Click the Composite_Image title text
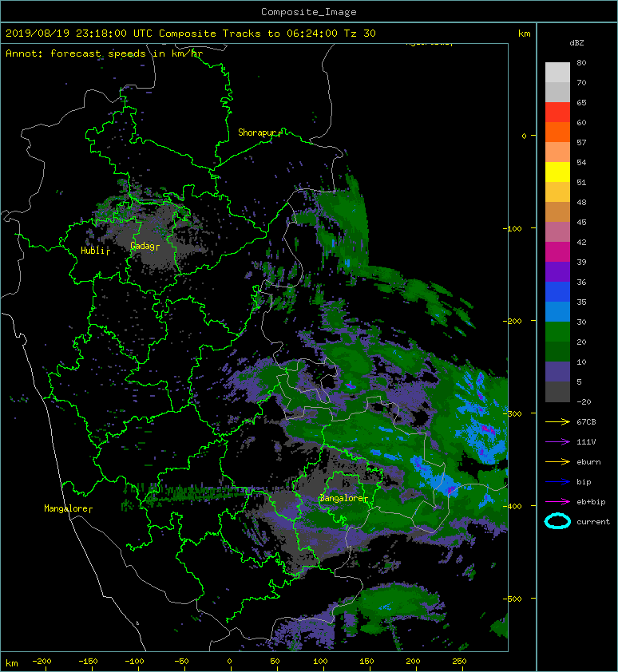Screen dimensions: 618x672 [x=309, y=12]
